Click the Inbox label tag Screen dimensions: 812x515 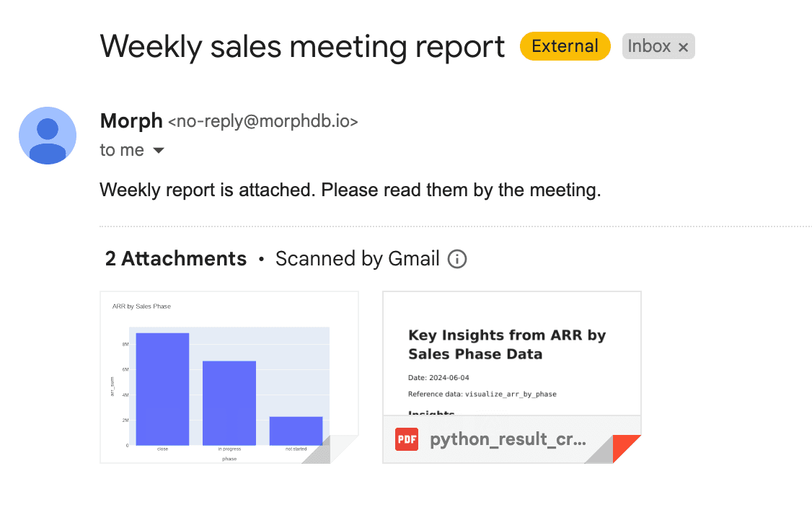coord(649,46)
